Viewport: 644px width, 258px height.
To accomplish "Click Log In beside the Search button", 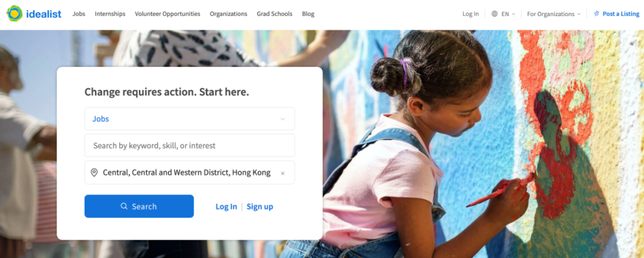I will click(x=227, y=207).
